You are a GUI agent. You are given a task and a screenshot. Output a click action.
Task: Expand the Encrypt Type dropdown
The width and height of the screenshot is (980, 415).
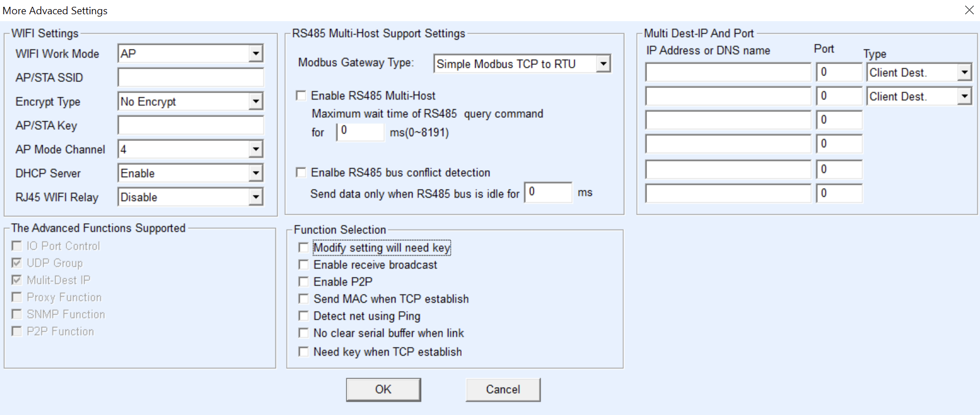256,101
